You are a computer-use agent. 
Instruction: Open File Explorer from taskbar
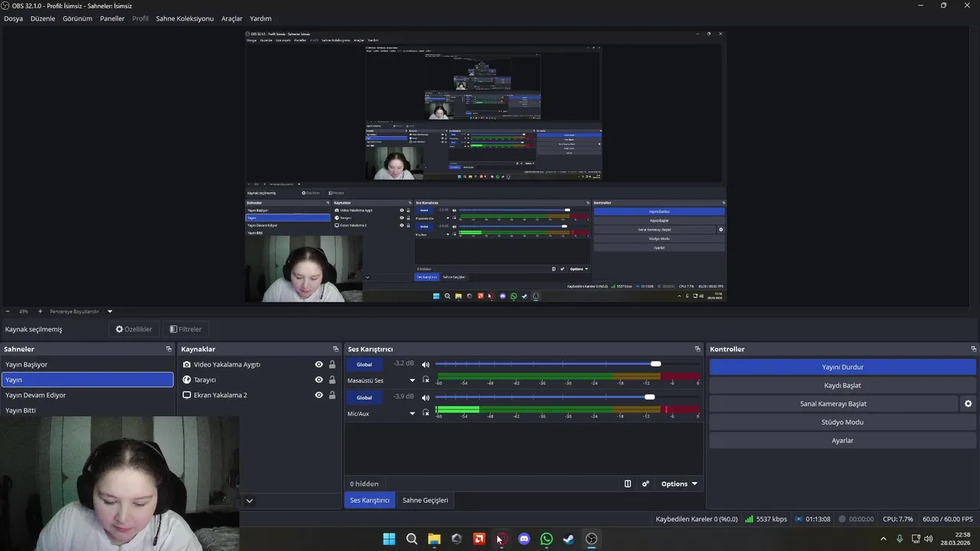click(x=434, y=539)
